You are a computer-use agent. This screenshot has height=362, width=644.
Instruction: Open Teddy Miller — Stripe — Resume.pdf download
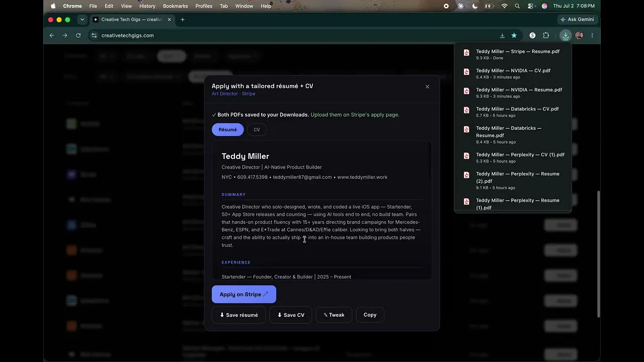[x=513, y=54]
